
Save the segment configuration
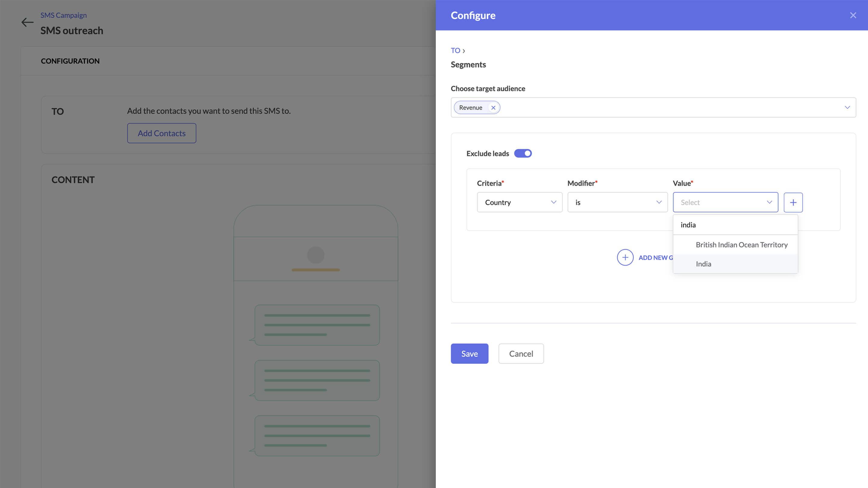coord(469,354)
